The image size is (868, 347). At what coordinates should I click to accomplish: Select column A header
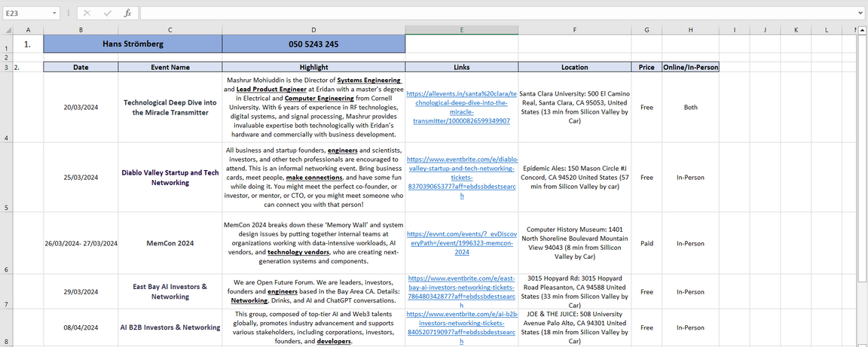28,30
